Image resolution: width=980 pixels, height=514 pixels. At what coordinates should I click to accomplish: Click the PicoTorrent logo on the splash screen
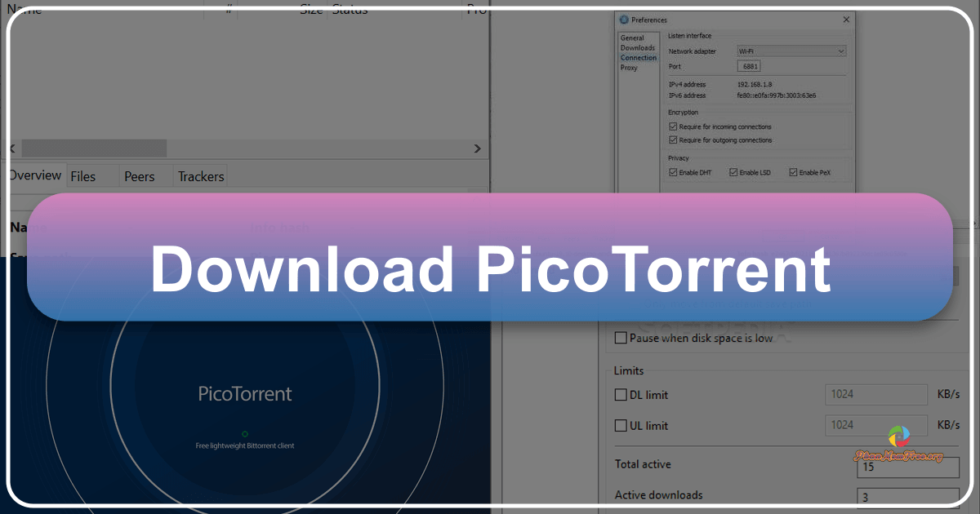(244, 394)
